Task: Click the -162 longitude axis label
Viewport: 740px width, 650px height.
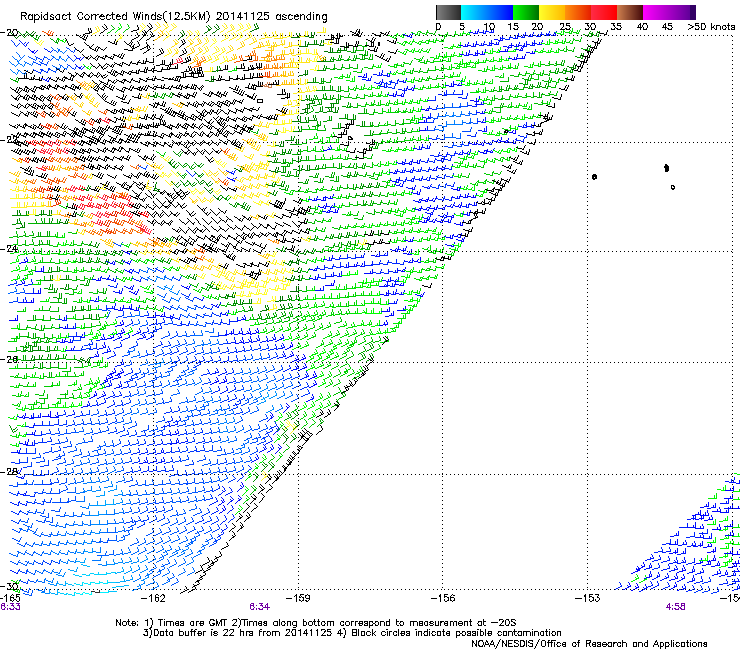Action: (154, 598)
